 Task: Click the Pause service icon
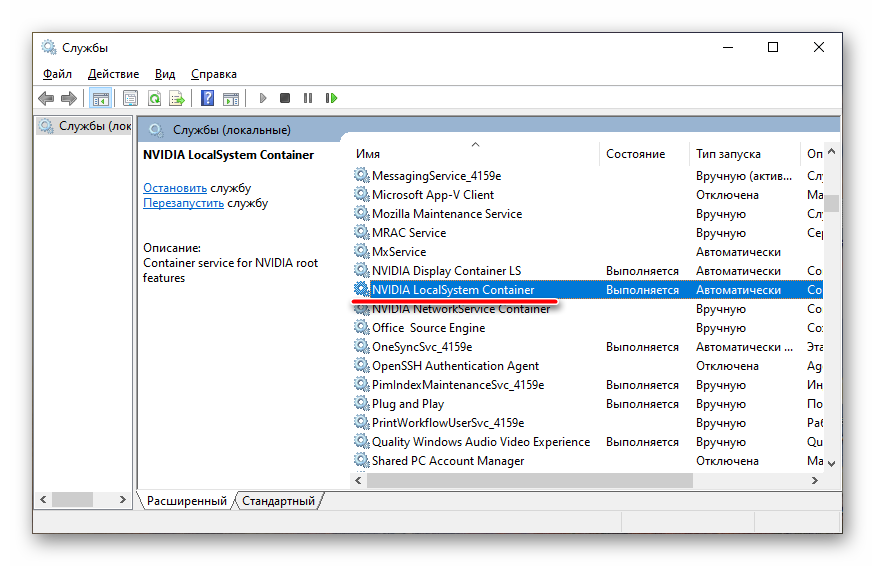307,98
